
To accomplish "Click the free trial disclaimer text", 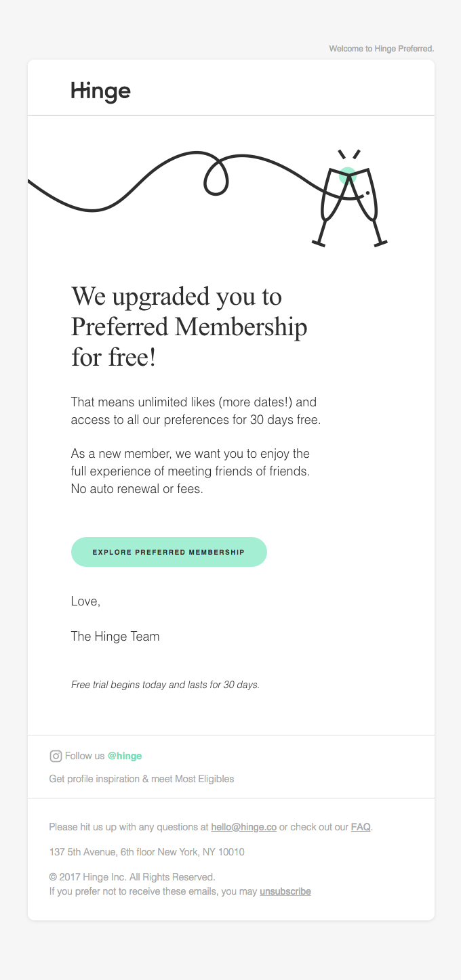I will tap(165, 685).
